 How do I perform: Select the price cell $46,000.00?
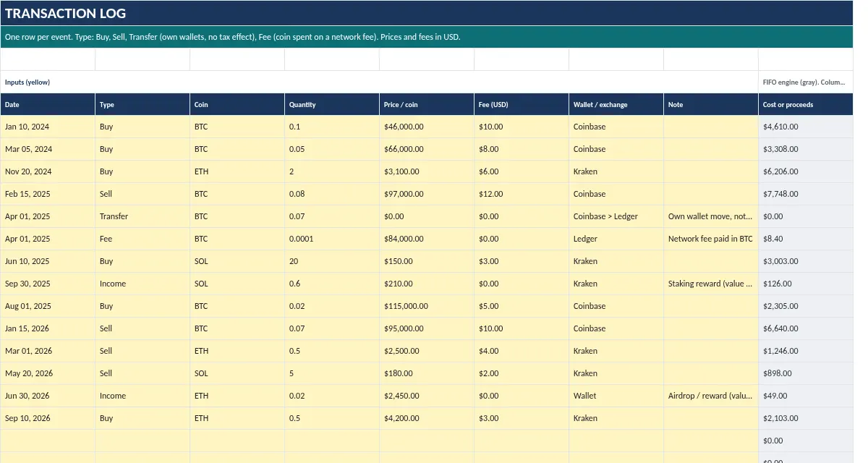[427, 127]
